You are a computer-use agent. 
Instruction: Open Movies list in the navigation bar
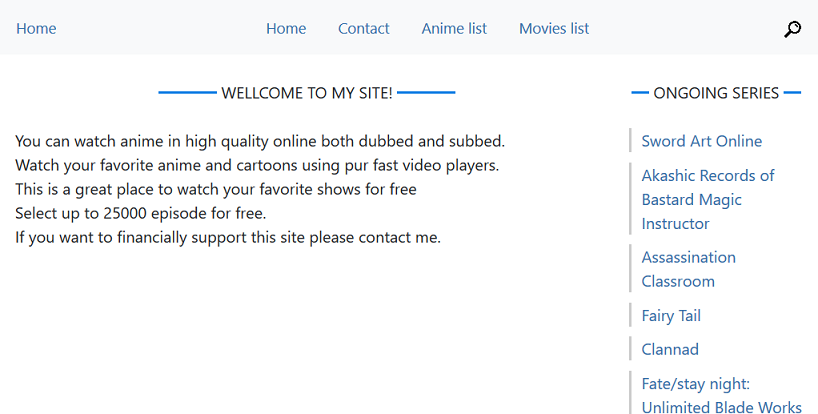click(554, 29)
